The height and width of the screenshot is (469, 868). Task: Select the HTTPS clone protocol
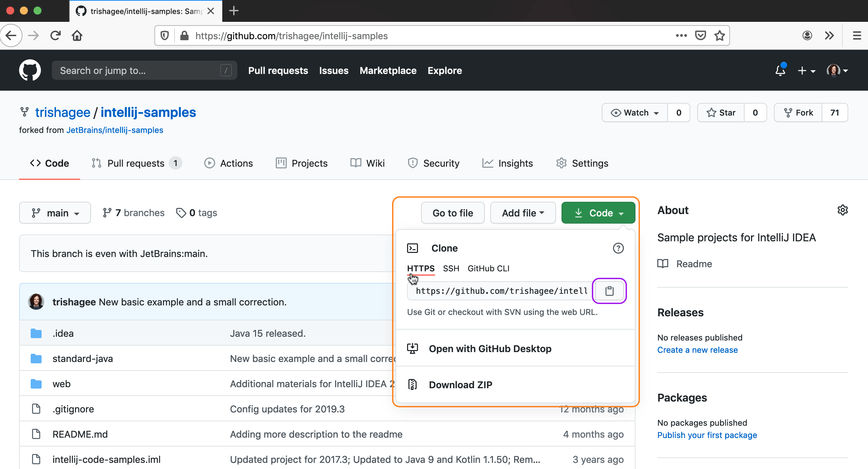tap(421, 269)
